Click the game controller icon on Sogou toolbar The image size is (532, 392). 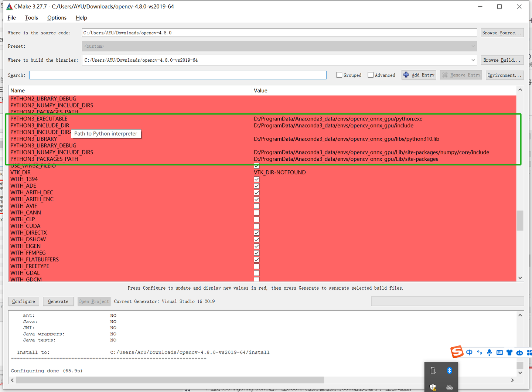[519, 352]
